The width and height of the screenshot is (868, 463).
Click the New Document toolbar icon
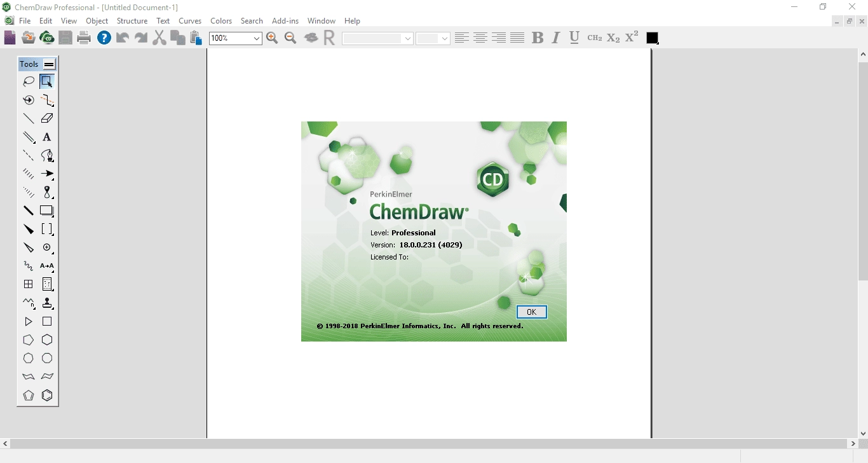click(x=10, y=38)
